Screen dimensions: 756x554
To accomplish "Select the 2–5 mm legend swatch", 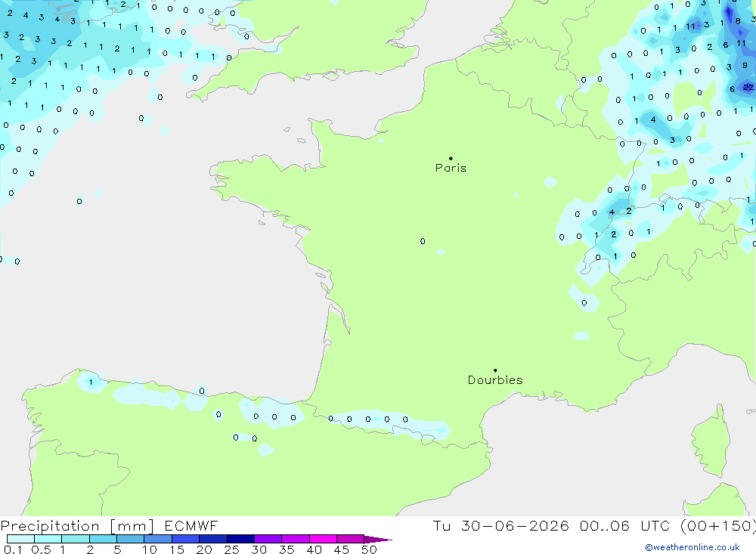I will 103,539.
